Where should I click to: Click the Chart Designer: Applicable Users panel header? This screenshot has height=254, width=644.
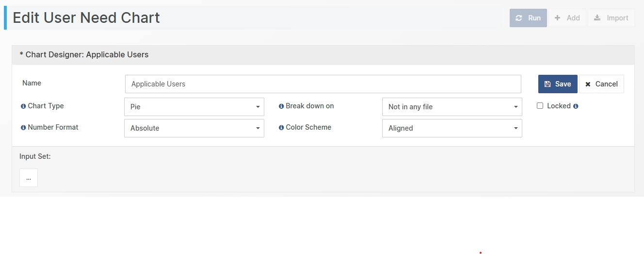point(84,55)
